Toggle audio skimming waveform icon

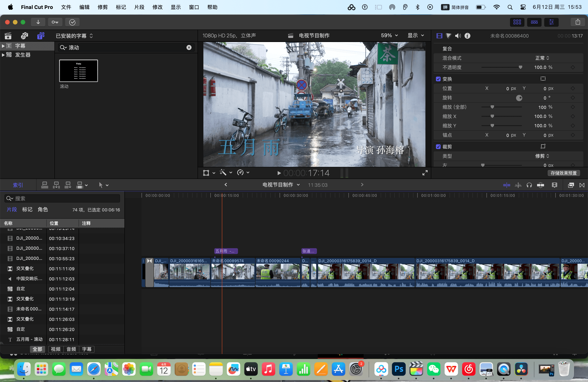pyautogui.click(x=518, y=185)
